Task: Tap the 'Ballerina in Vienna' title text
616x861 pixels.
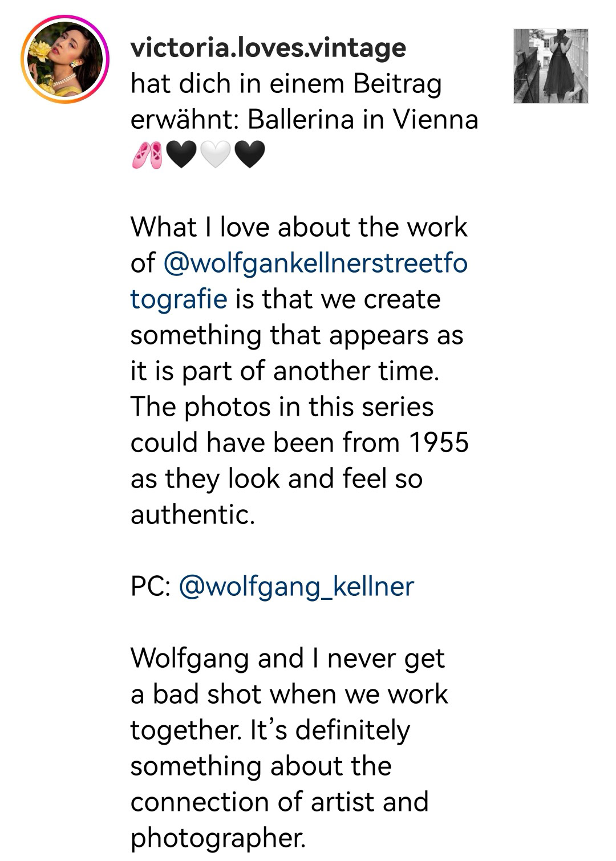Action: point(363,120)
